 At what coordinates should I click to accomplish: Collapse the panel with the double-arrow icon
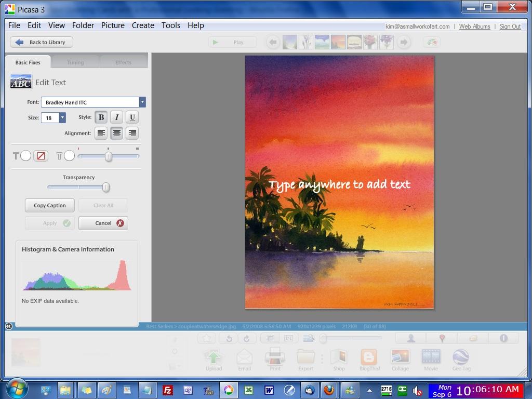pos(9,326)
